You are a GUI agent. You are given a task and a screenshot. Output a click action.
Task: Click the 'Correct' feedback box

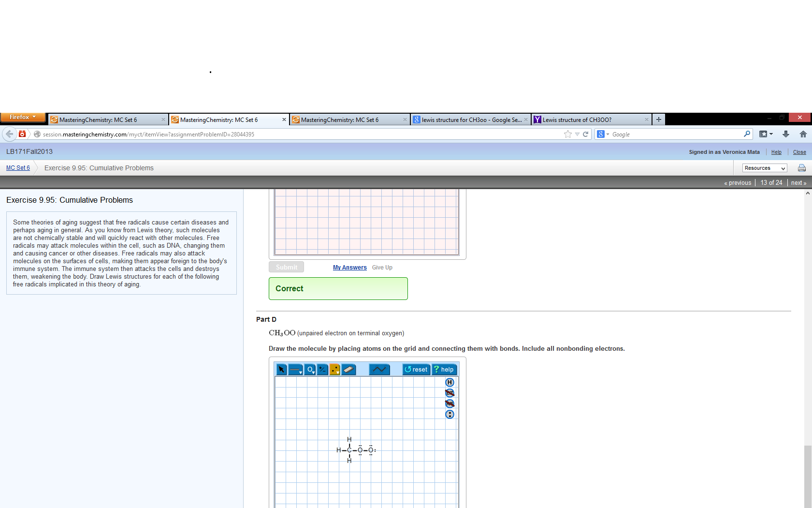(338, 288)
